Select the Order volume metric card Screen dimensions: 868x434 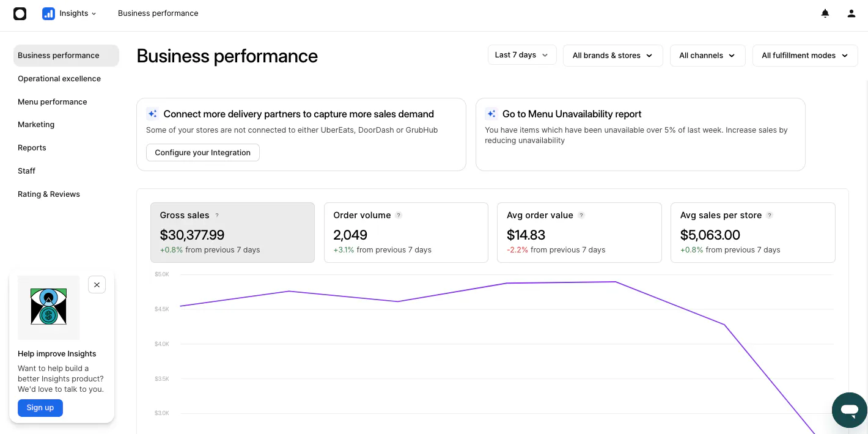tap(406, 233)
